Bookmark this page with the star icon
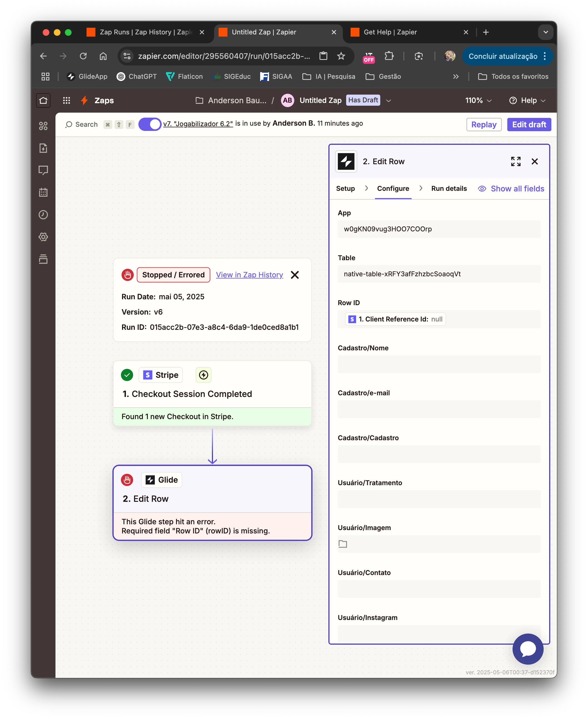Image resolution: width=588 pixels, height=719 pixels. tap(341, 56)
